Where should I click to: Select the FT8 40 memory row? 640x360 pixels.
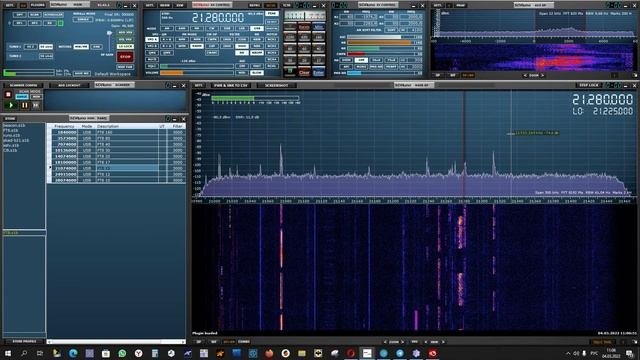tap(116, 144)
